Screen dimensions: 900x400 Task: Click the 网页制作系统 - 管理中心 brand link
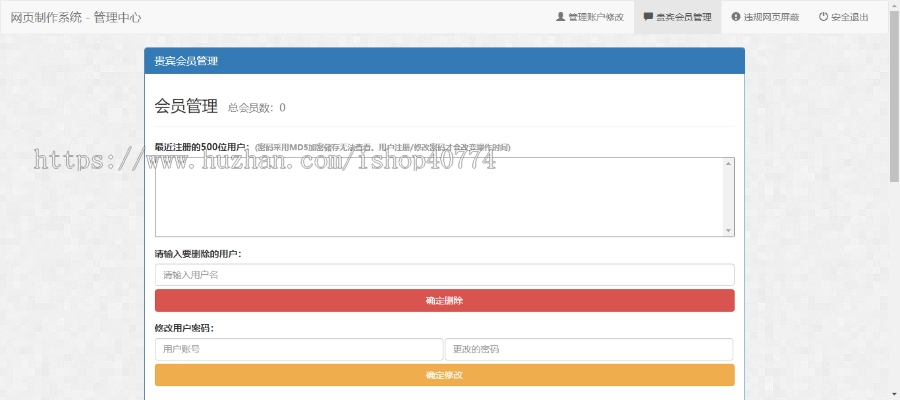[x=76, y=17]
